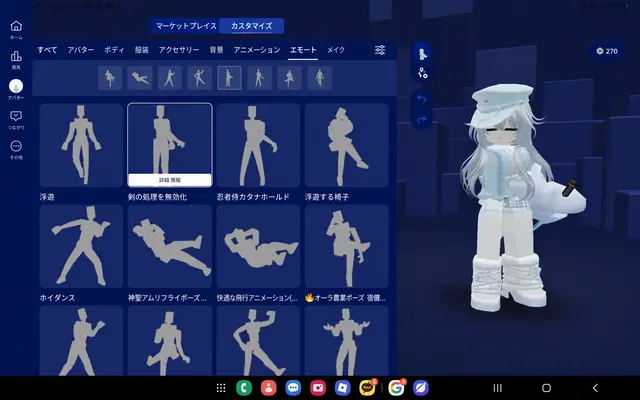The height and width of the screenshot is (400, 640).
Task: Tap the Android back navigation button
Action: click(x=595, y=388)
